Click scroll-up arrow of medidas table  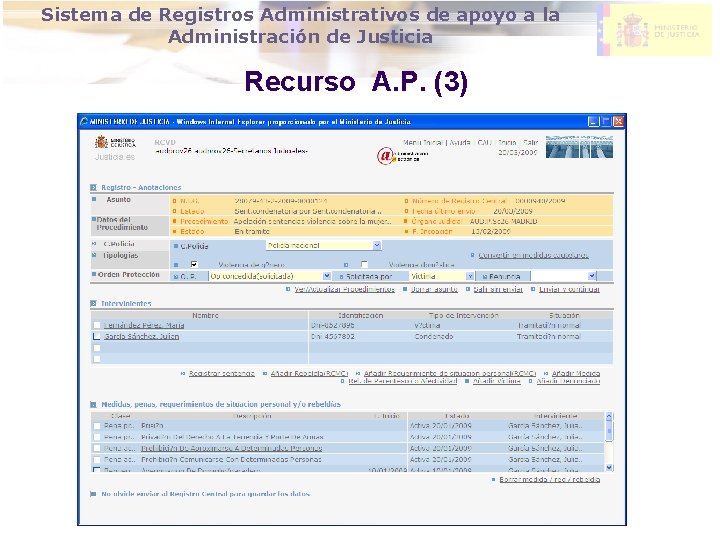pos(609,417)
